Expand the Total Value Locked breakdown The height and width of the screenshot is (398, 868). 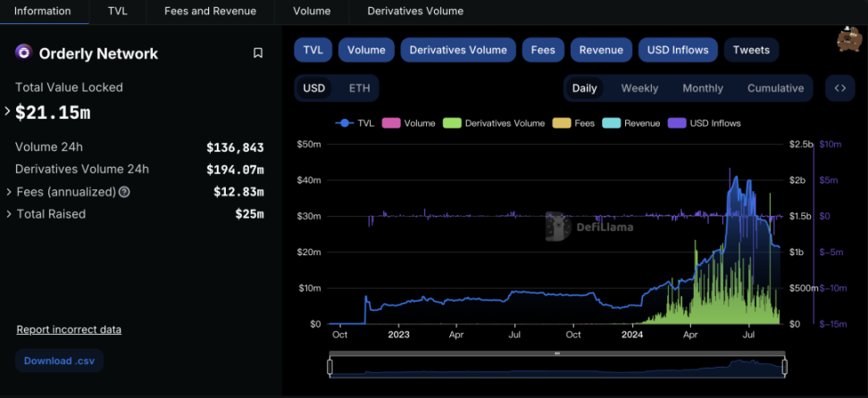tap(8, 112)
